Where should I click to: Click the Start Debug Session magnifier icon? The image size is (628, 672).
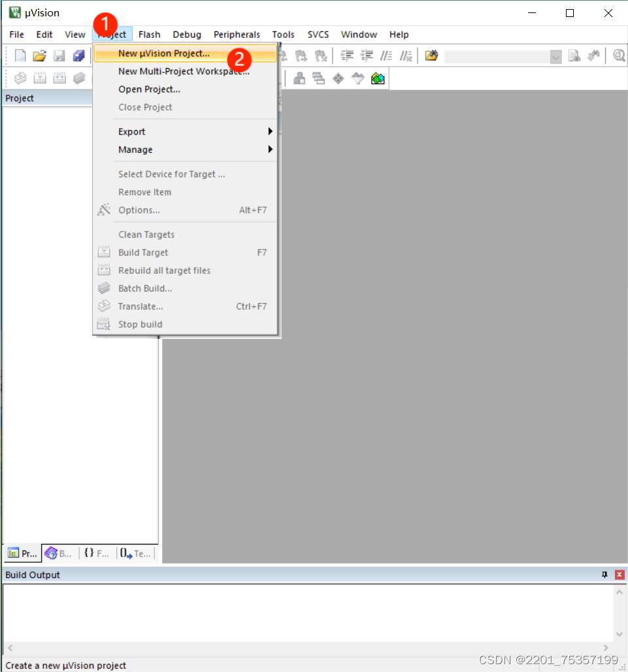[619, 56]
